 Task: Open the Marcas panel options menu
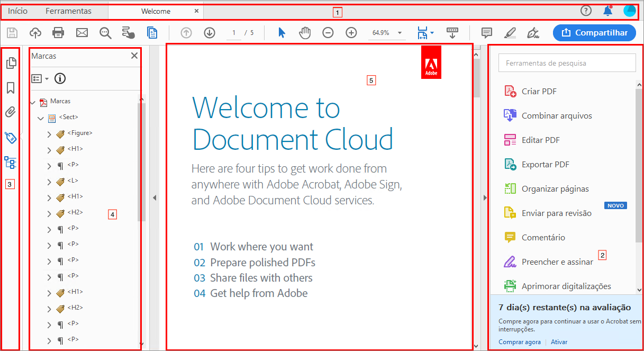[x=39, y=79]
